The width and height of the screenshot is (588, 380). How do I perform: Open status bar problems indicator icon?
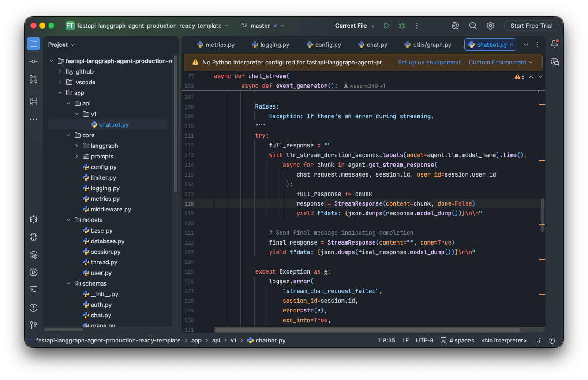[552, 341]
